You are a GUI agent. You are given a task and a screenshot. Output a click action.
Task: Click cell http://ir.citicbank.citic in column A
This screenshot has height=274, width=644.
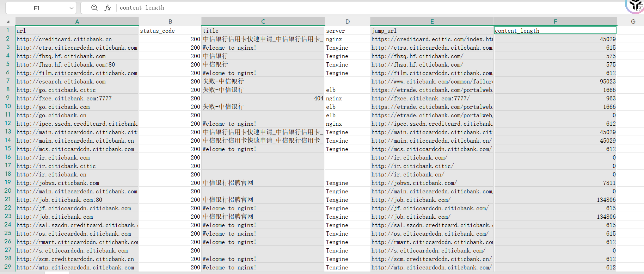(x=77, y=166)
